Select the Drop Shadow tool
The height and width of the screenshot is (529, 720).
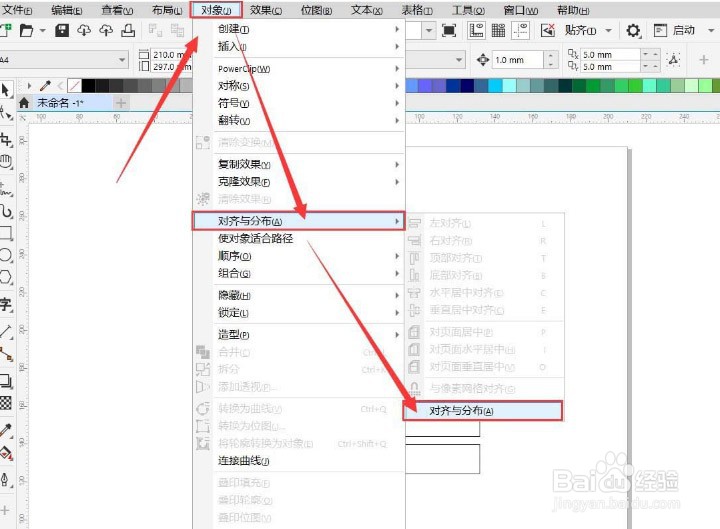[6, 381]
